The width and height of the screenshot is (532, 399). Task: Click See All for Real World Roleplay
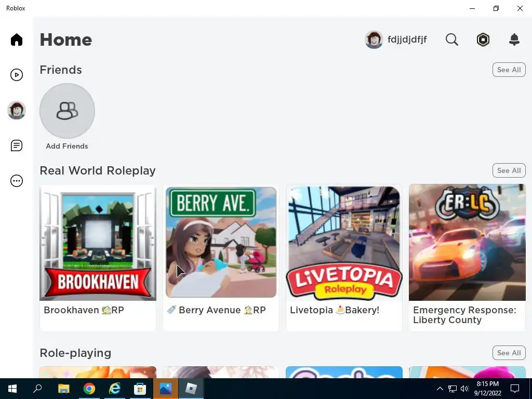tap(509, 170)
